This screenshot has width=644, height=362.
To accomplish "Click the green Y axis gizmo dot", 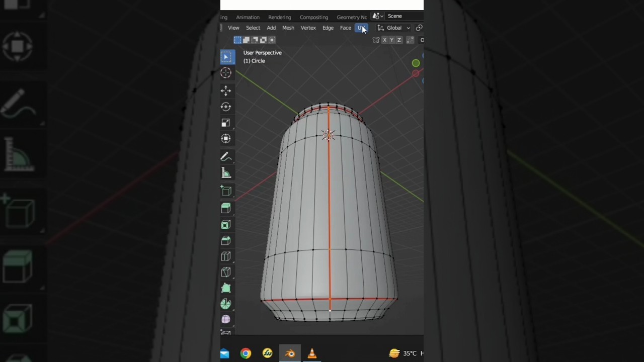I will pos(416,63).
